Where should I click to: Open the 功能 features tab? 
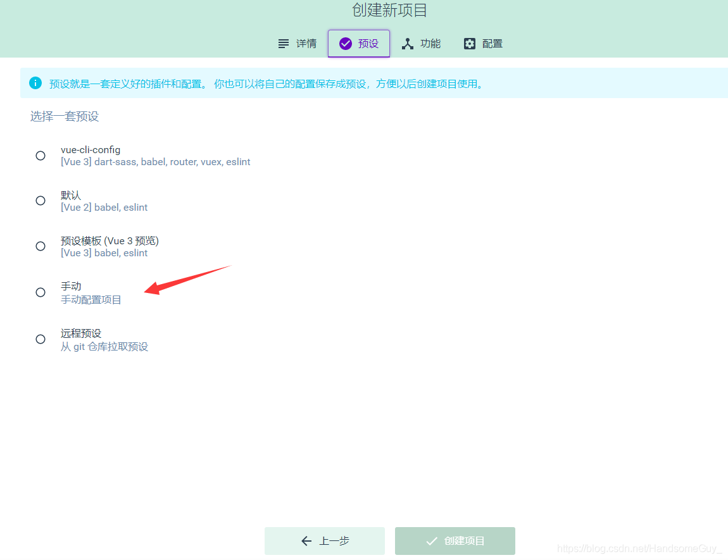pyautogui.click(x=421, y=44)
